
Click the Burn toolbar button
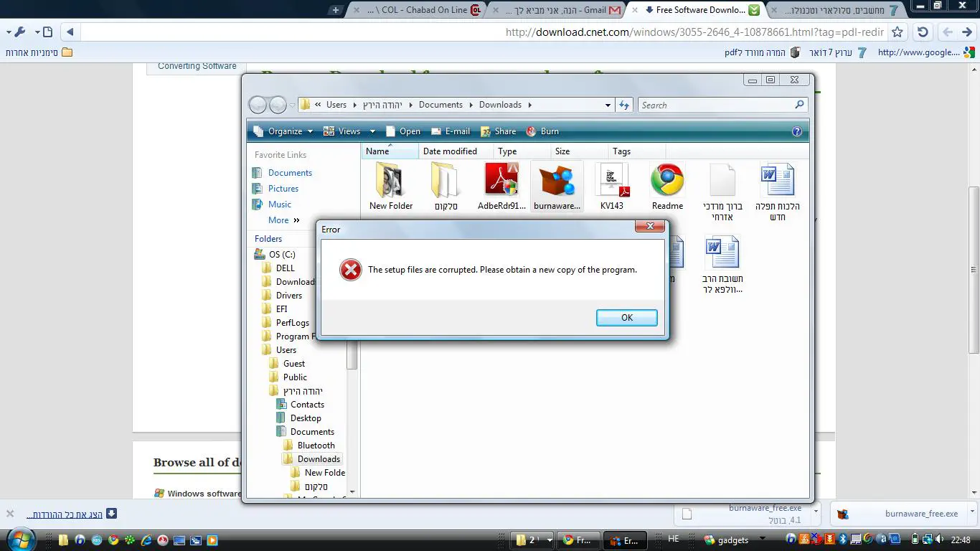pos(542,131)
